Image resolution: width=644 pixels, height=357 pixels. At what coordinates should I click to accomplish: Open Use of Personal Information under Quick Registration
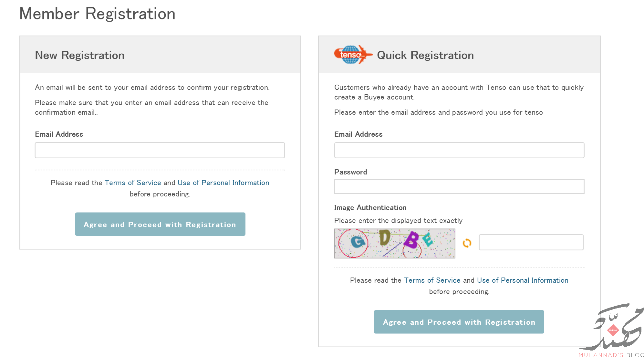click(x=523, y=280)
